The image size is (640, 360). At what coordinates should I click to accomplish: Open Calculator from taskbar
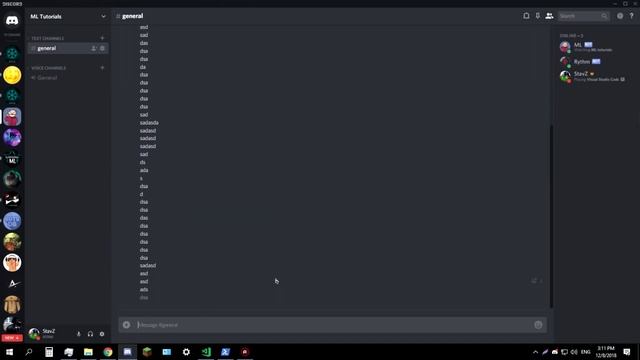tap(49, 352)
